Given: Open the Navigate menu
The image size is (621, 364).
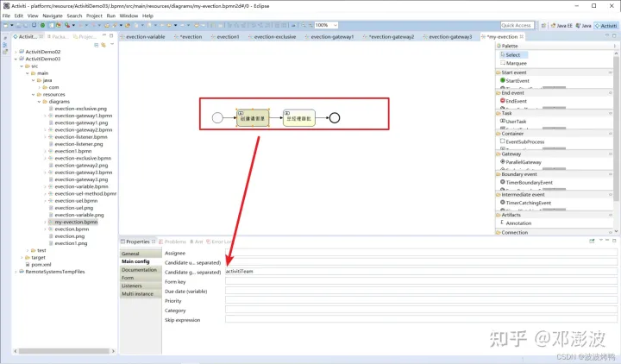Looking at the screenshot, I should pos(52,16).
